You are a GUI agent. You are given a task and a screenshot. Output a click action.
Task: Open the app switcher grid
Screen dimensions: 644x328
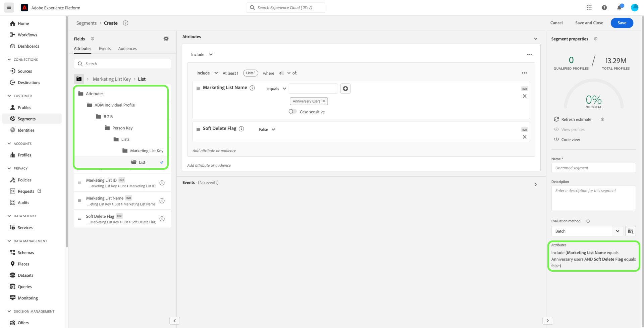pyautogui.click(x=589, y=7)
